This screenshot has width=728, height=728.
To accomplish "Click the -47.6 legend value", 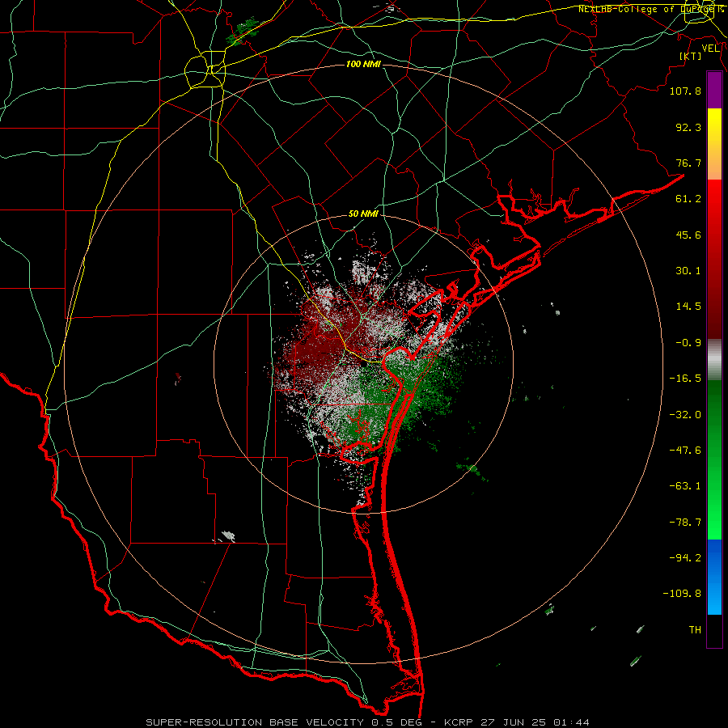I will click(x=685, y=451).
